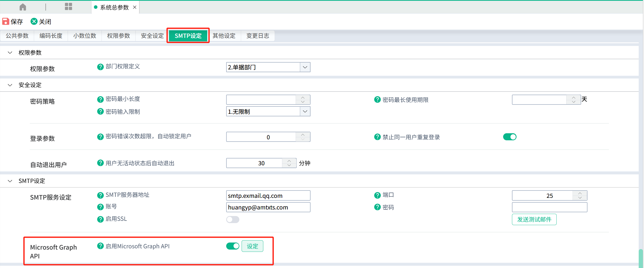Click the green Close circle icon

(34, 21)
